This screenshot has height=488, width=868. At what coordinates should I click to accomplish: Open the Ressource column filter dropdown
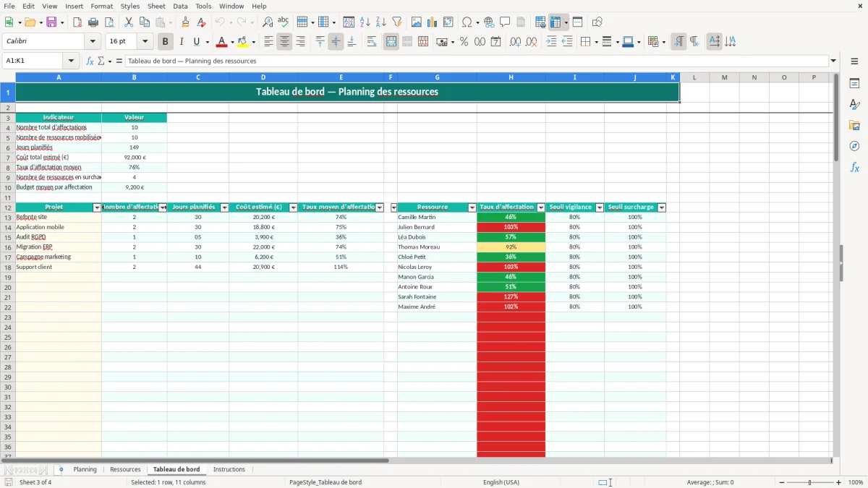[472, 207]
